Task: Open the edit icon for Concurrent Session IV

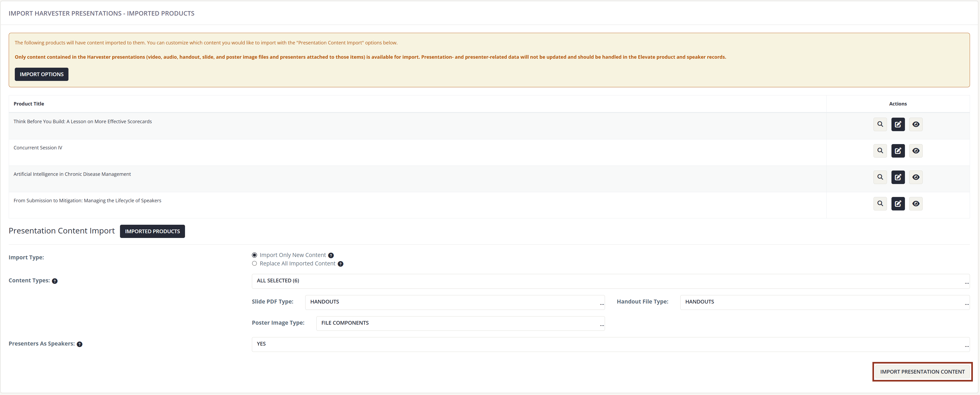Action: 898,151
